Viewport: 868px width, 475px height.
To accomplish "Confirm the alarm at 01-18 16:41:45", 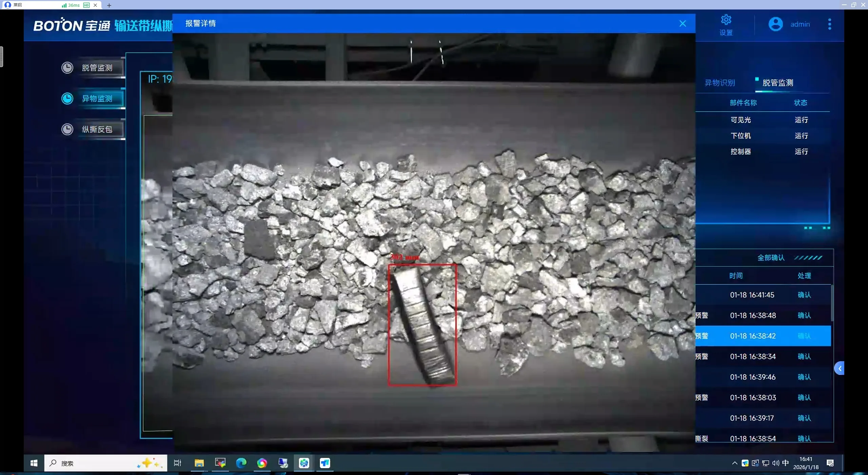I will 804,295.
